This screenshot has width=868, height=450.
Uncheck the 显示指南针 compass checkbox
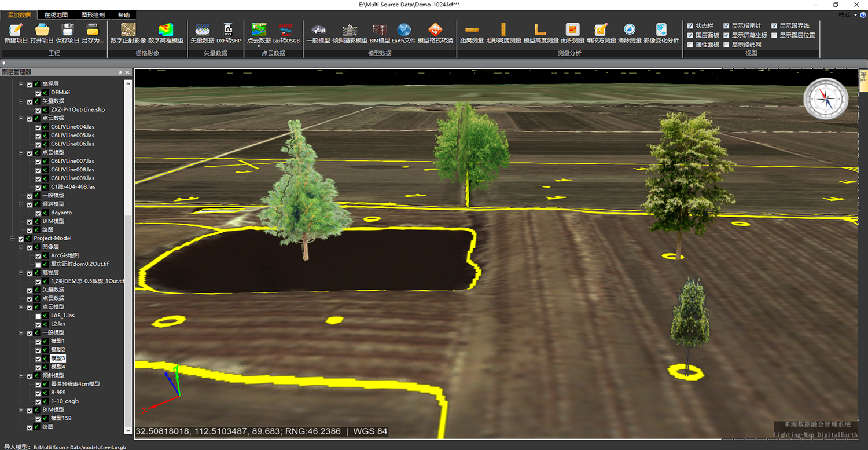(x=727, y=26)
